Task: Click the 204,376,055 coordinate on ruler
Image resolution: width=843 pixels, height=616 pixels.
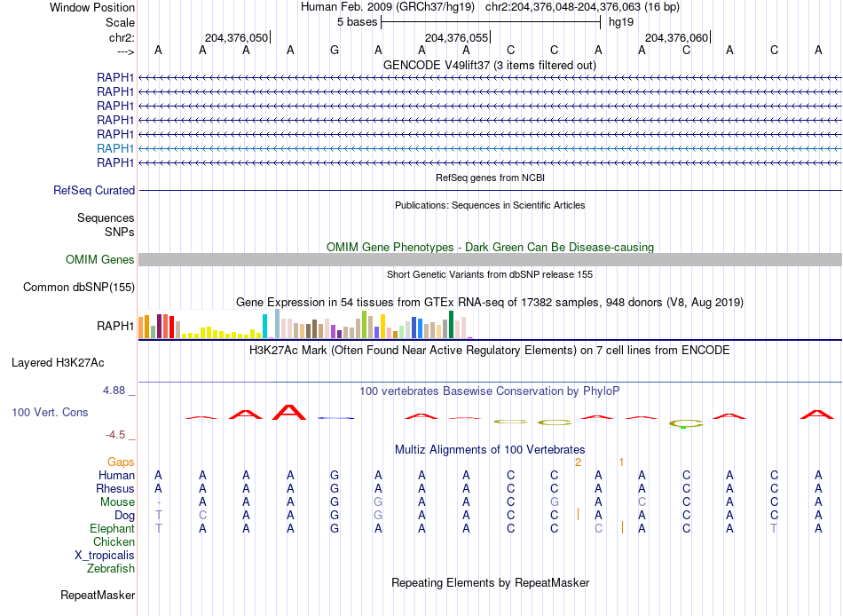Action: pos(456,37)
